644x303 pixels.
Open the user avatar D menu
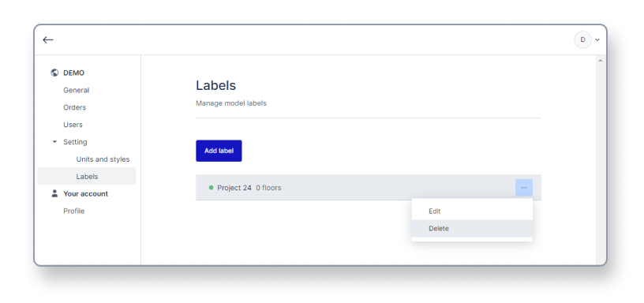[x=582, y=39]
